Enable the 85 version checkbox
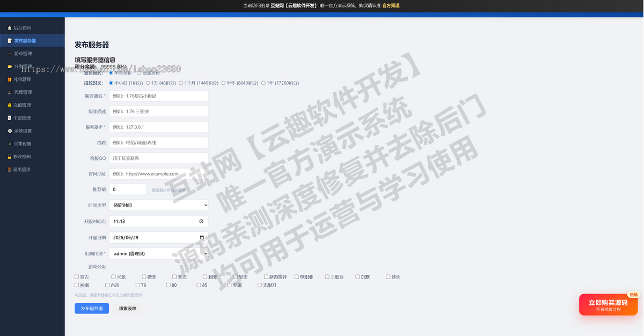644x336 pixels. [199, 285]
